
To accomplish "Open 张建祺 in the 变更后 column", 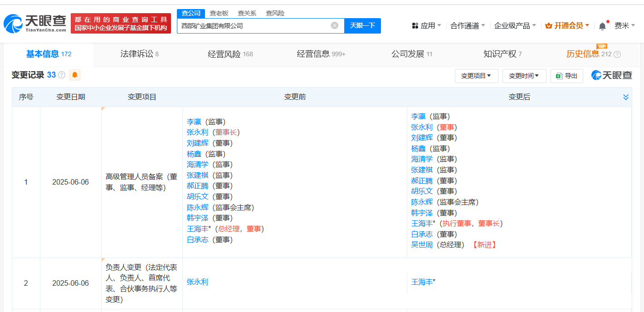I will (x=422, y=170).
